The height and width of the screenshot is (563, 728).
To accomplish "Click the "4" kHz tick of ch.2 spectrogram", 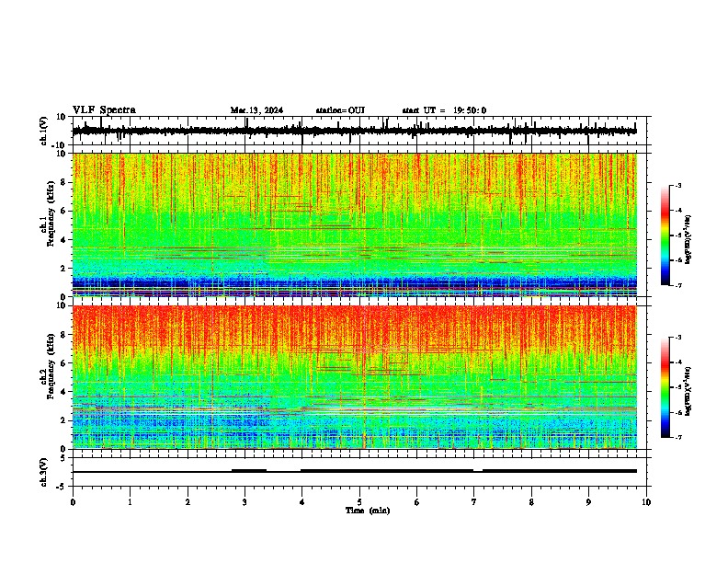I will coord(64,392).
